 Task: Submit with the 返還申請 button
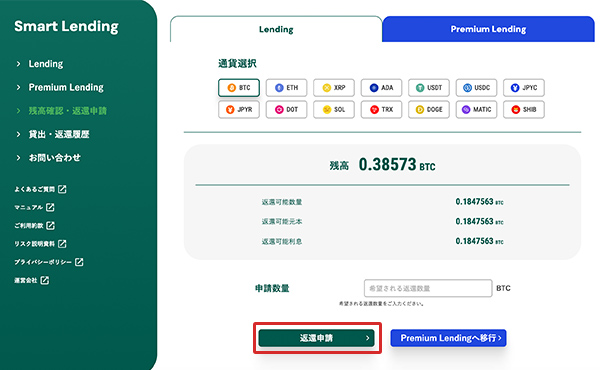(x=316, y=338)
